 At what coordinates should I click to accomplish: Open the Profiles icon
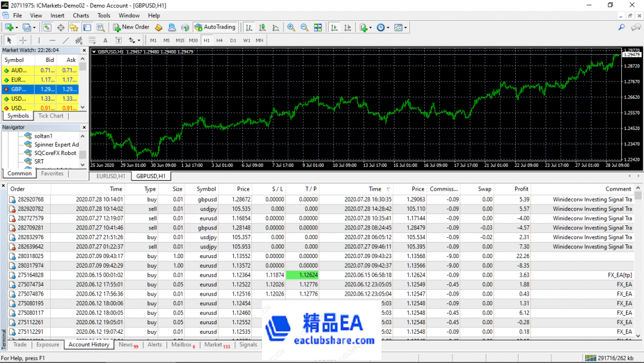[x=27, y=27]
